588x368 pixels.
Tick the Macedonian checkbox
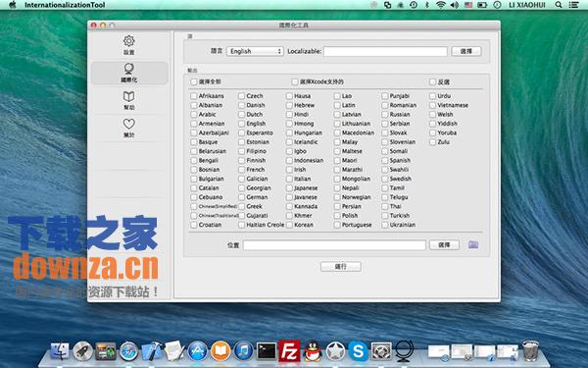pyautogui.click(x=337, y=132)
